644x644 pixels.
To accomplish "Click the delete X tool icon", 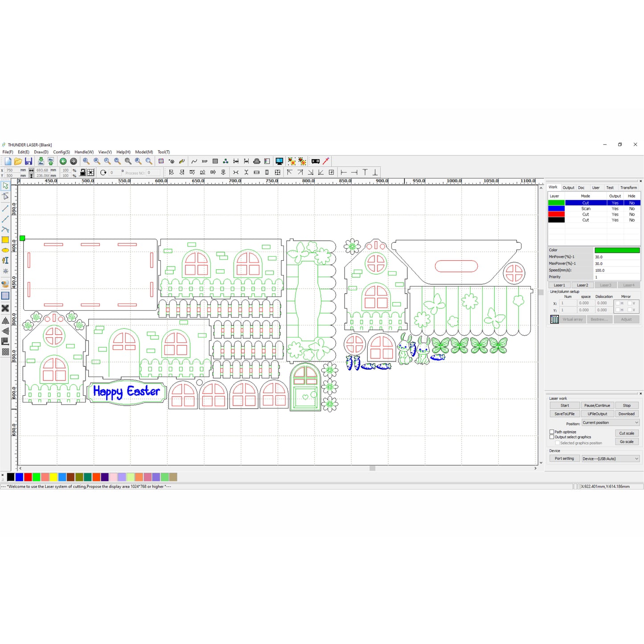I will point(5,308).
